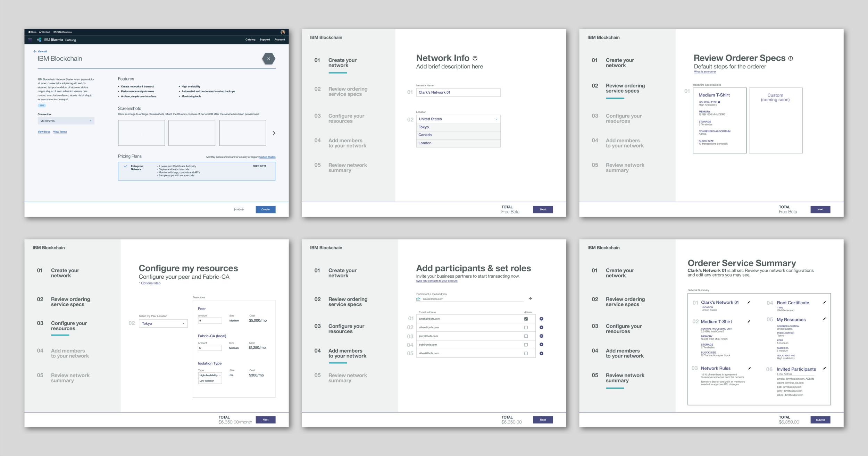The height and width of the screenshot is (456, 868).
Task: Click 'Sync IBM contacts to your account' link
Action: (x=437, y=281)
